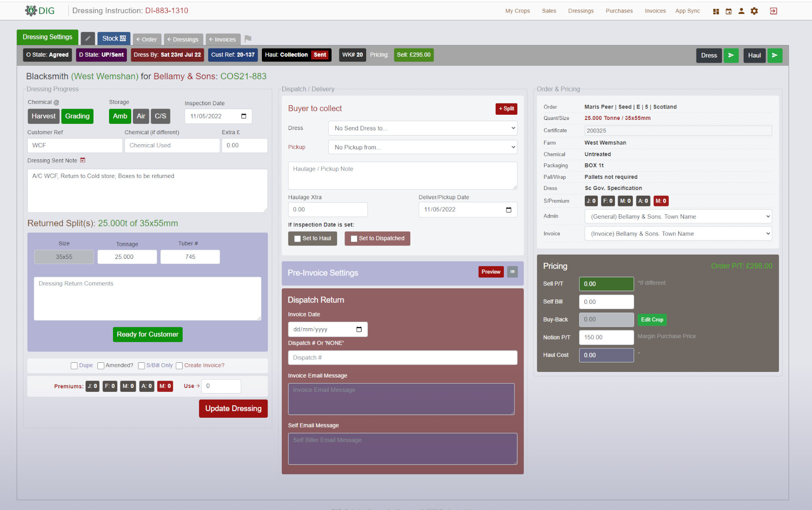Open the dashboard grid icon

(x=716, y=11)
